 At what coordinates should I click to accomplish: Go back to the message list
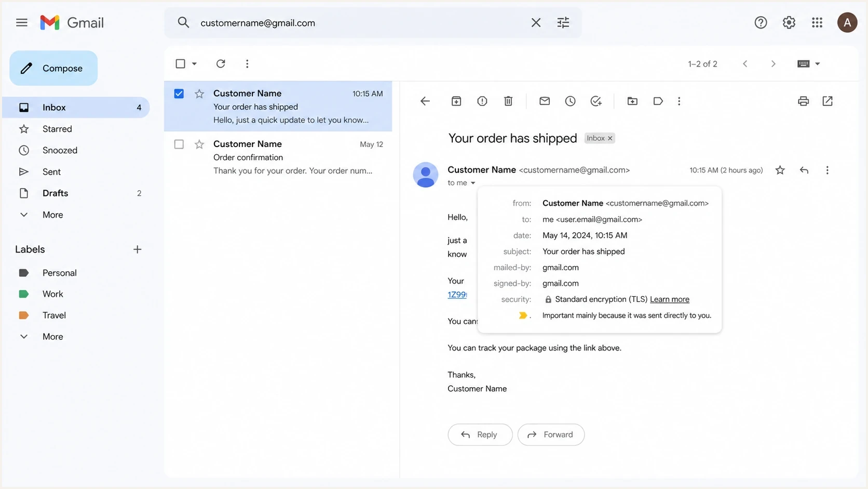(x=425, y=101)
